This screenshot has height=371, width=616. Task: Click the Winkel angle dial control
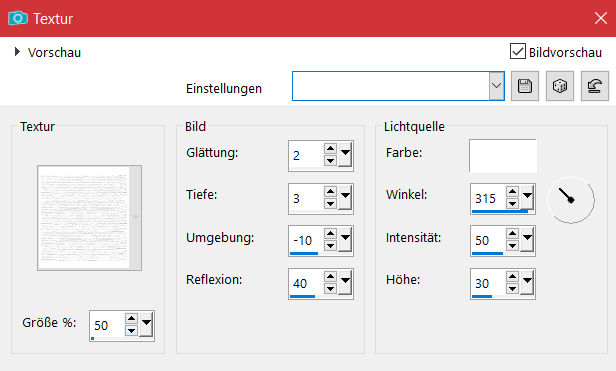tap(571, 200)
